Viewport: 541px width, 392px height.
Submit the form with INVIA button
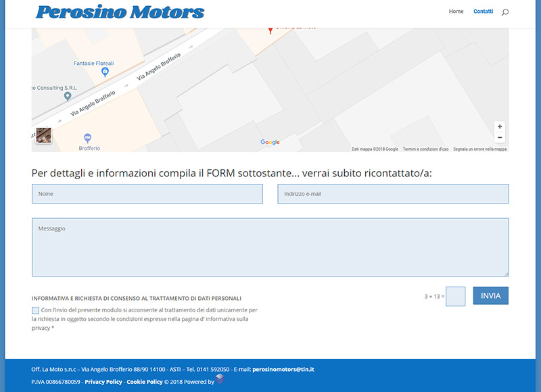(491, 296)
